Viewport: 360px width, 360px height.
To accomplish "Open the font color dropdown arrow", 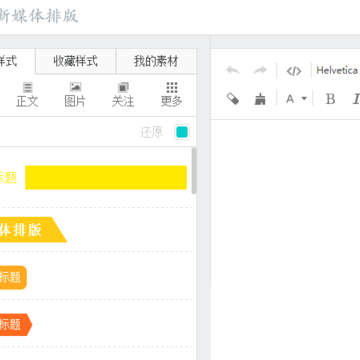I will 304,99.
